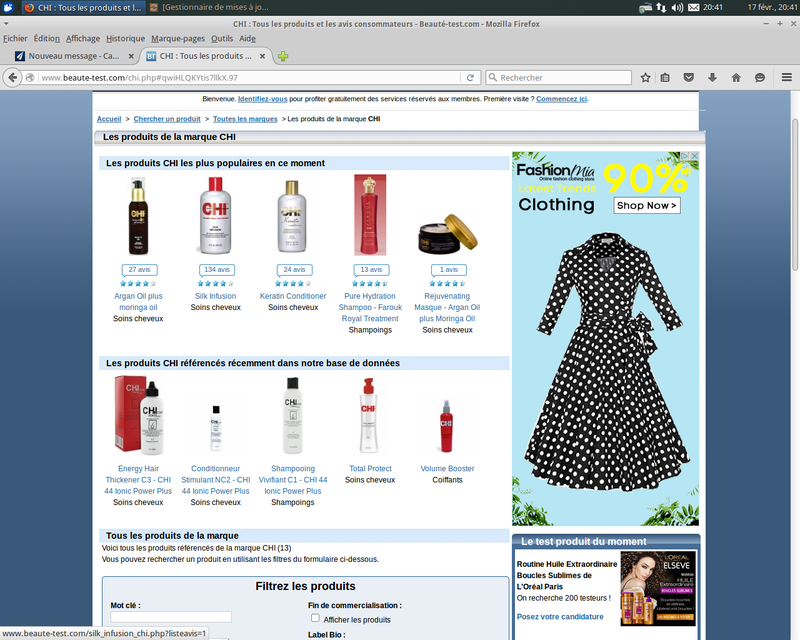
Task: Open the Aide menu
Action: [x=247, y=38]
